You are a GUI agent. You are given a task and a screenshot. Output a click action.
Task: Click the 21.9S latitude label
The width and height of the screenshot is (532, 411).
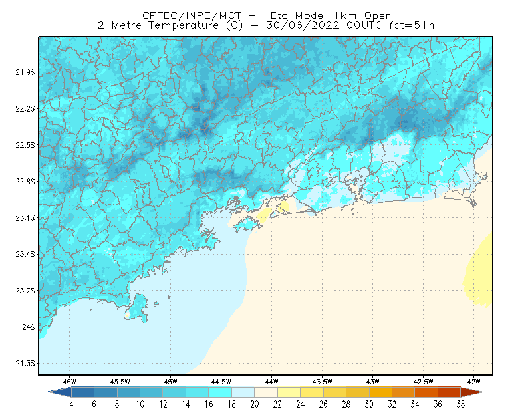pos(25,72)
